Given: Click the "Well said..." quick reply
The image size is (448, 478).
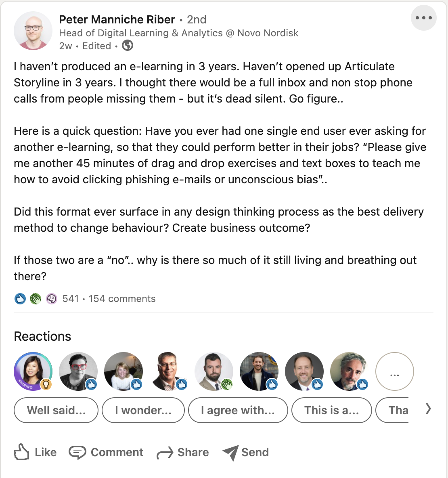Looking at the screenshot, I should pyautogui.click(x=56, y=410).
